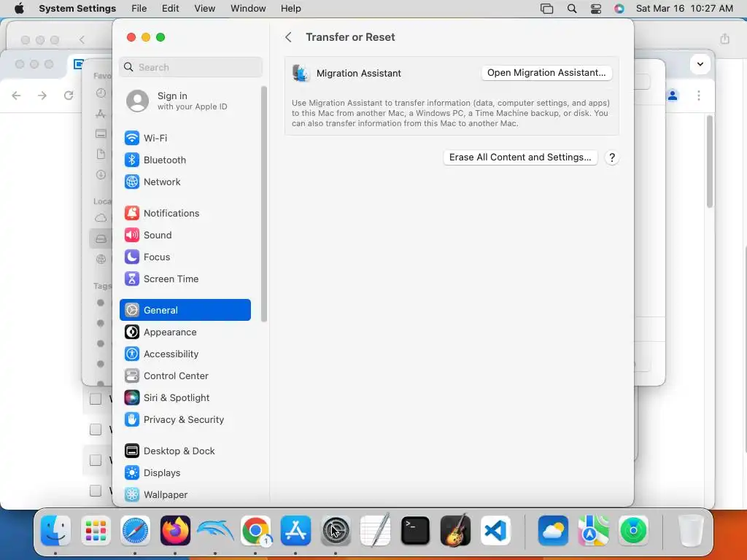This screenshot has width=747, height=560.
Task: Open Appearance settings
Action: click(185, 332)
